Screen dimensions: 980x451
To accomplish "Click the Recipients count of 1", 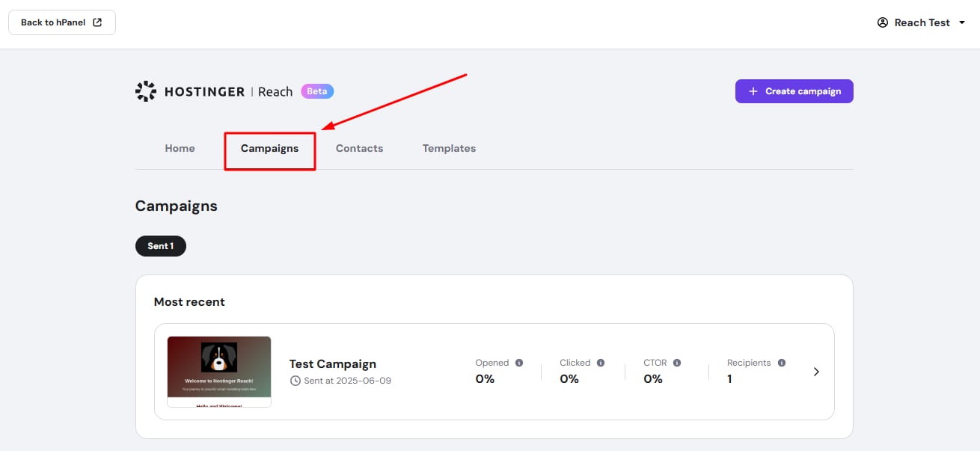I will pos(729,379).
